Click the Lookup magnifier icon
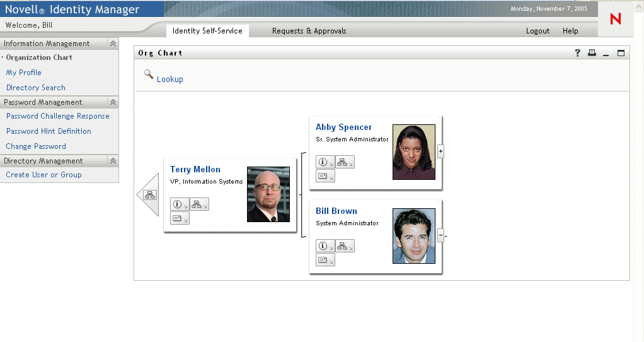The width and height of the screenshot is (644, 342). pyautogui.click(x=148, y=74)
